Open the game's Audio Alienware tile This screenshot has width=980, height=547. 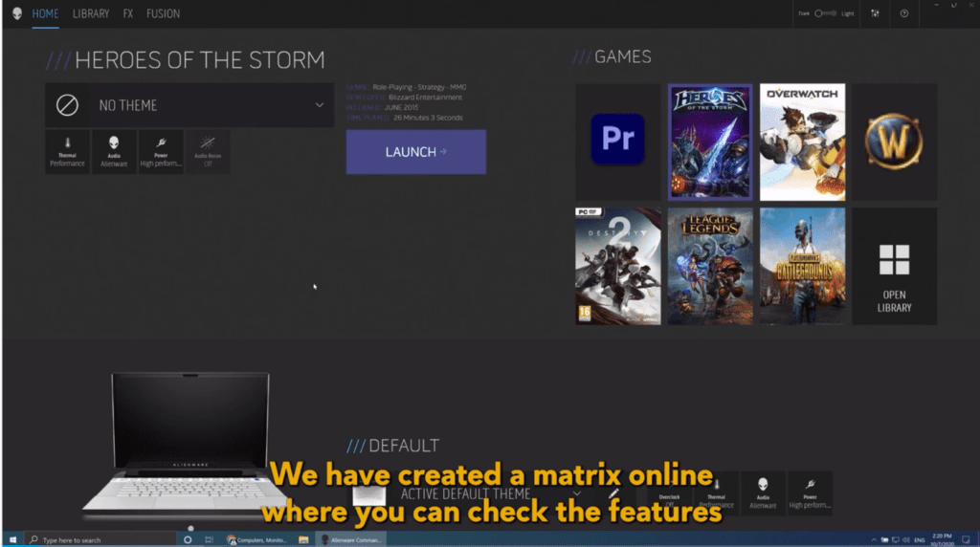[114, 152]
